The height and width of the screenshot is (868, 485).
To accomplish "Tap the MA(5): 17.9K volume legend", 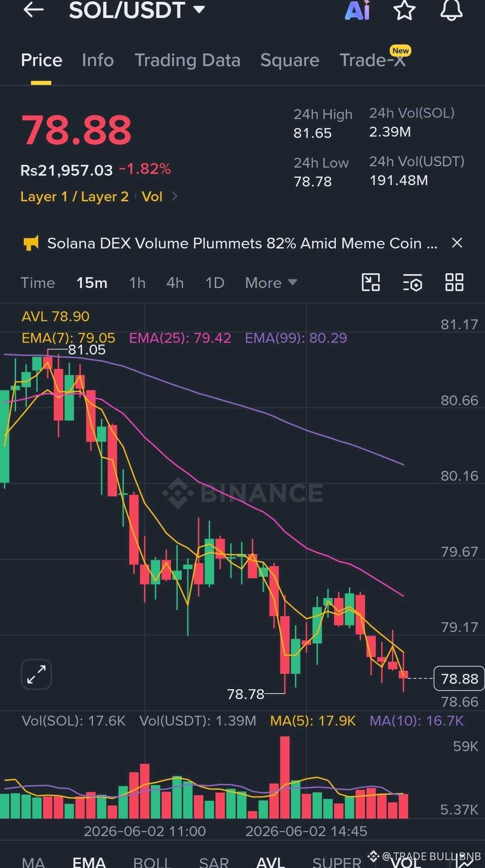I will (313, 721).
